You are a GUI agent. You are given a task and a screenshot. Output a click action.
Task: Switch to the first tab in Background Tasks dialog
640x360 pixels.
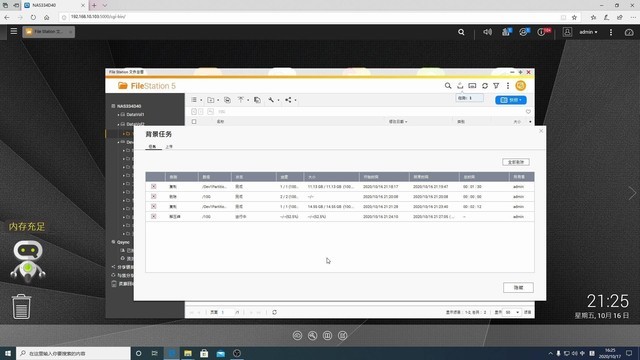153,147
